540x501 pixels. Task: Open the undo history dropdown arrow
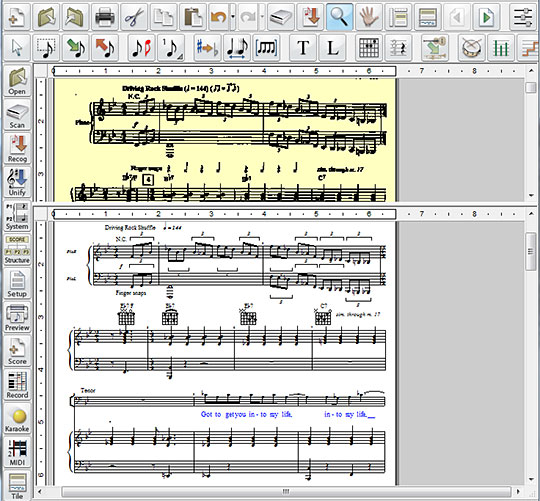tap(233, 17)
